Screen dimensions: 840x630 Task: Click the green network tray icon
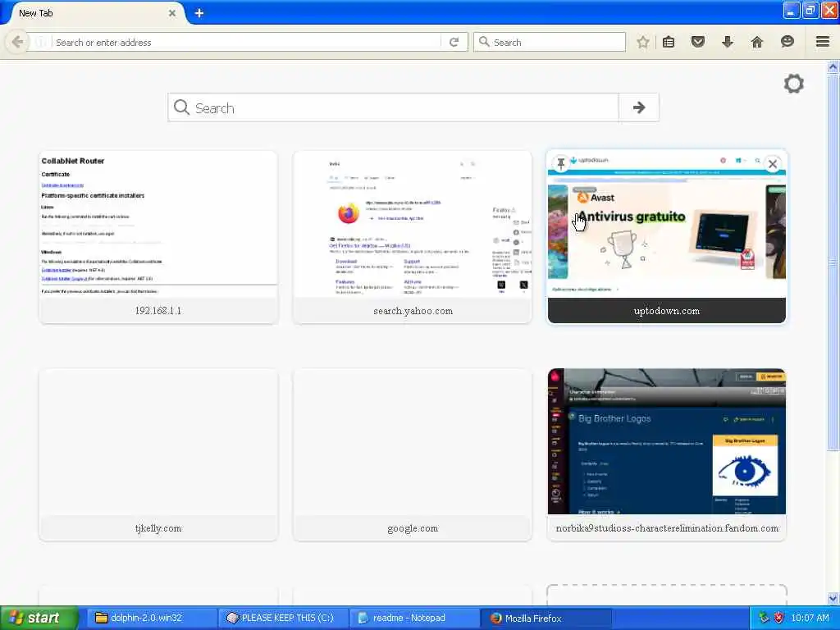764,618
